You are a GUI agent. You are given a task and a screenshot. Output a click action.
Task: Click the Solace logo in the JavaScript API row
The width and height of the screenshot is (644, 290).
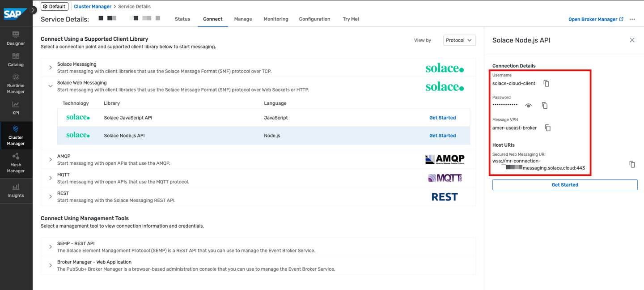[78, 117]
